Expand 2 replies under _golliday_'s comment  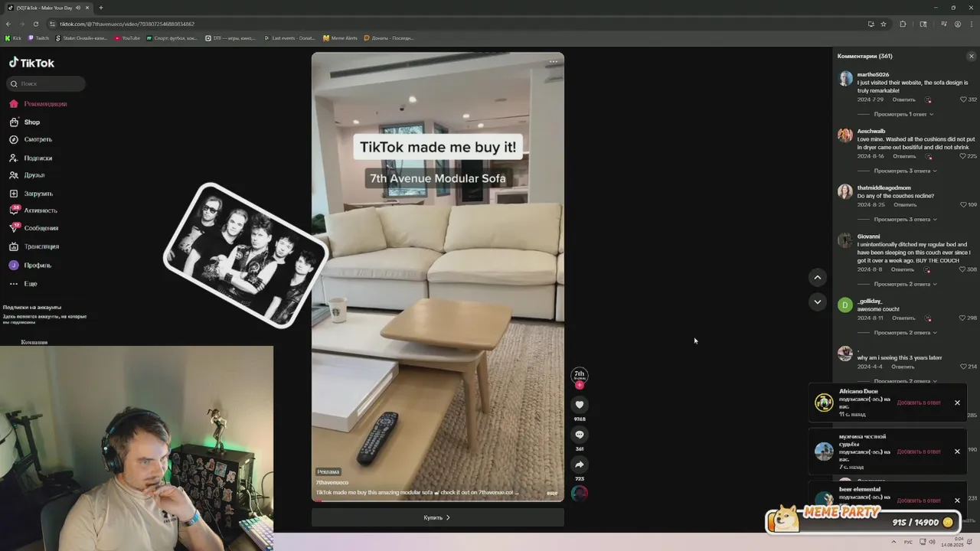point(905,333)
